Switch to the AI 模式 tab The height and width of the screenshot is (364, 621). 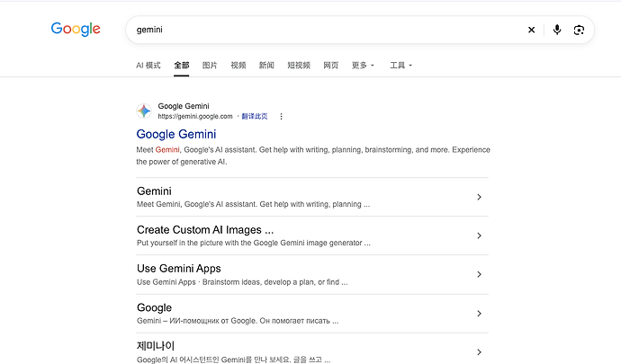click(148, 66)
